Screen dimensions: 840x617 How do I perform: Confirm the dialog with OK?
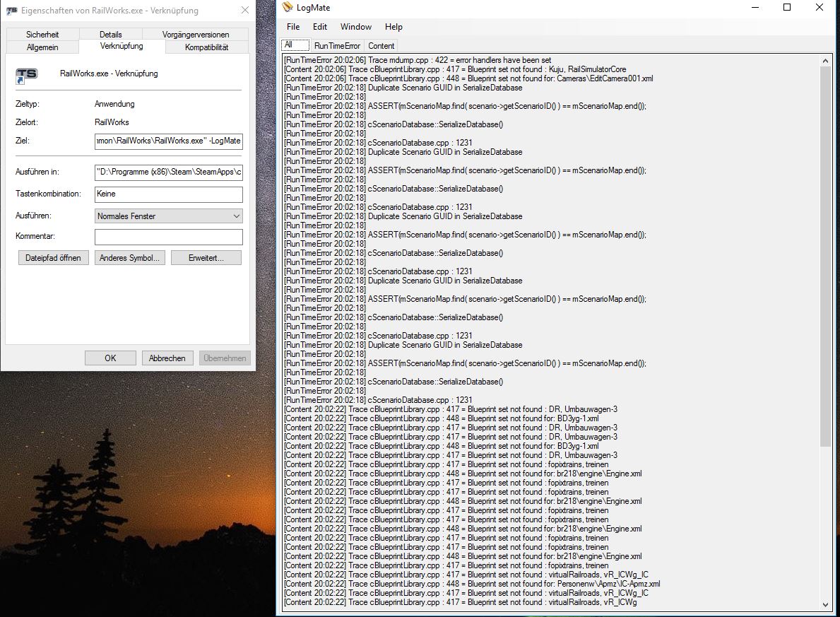coord(110,358)
